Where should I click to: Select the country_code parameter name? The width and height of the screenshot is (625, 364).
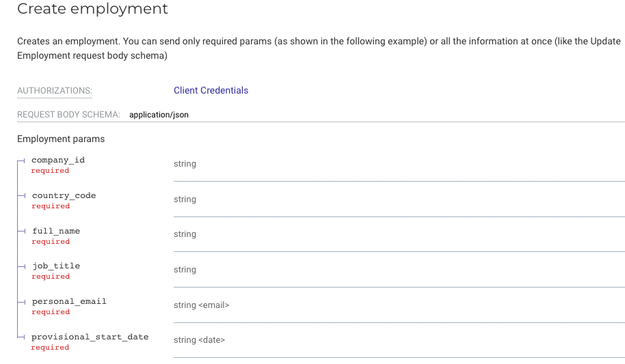tap(64, 195)
